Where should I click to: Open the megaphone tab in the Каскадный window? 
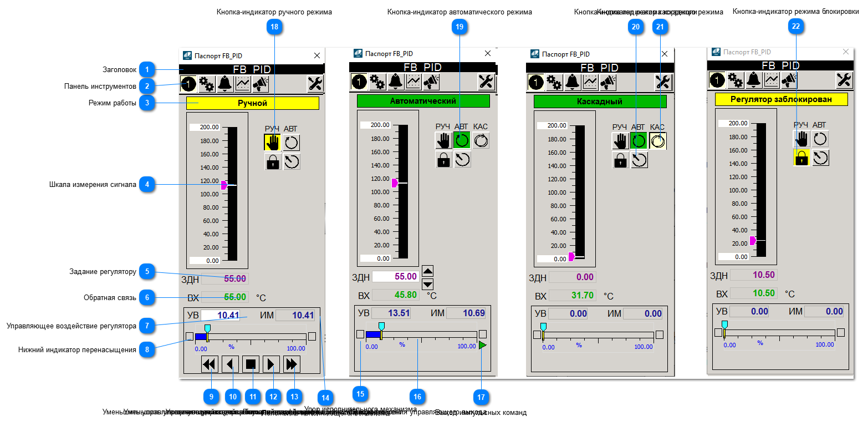pos(607,82)
